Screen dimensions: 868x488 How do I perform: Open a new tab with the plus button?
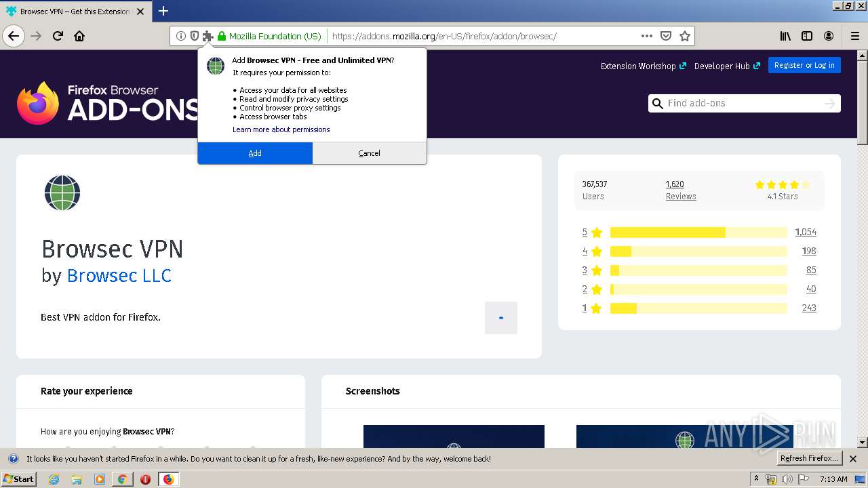point(163,11)
